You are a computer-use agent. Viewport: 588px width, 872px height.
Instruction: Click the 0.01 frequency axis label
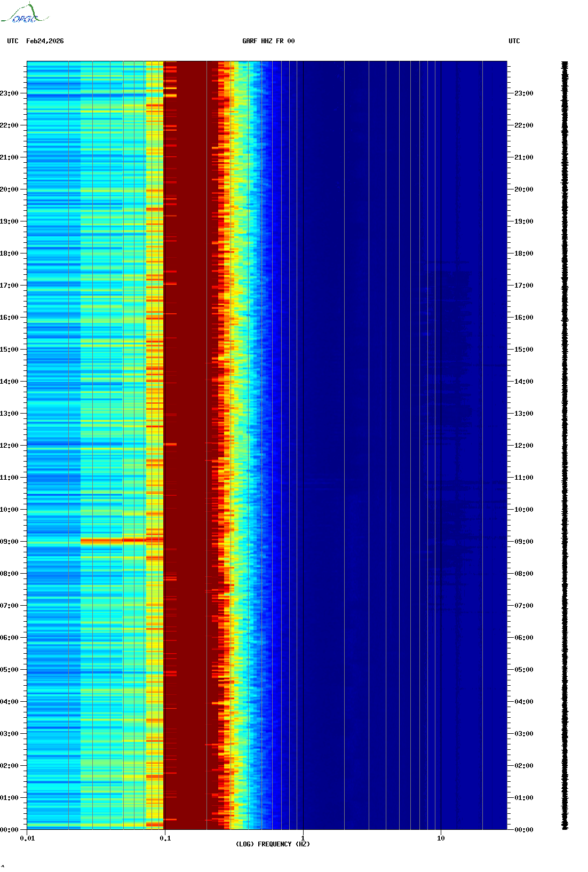tap(27, 838)
